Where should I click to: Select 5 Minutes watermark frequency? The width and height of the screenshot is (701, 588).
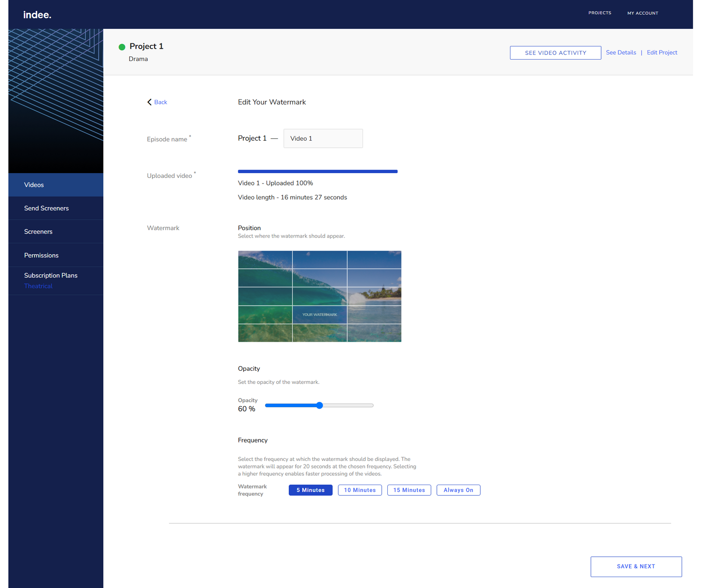[310, 490]
